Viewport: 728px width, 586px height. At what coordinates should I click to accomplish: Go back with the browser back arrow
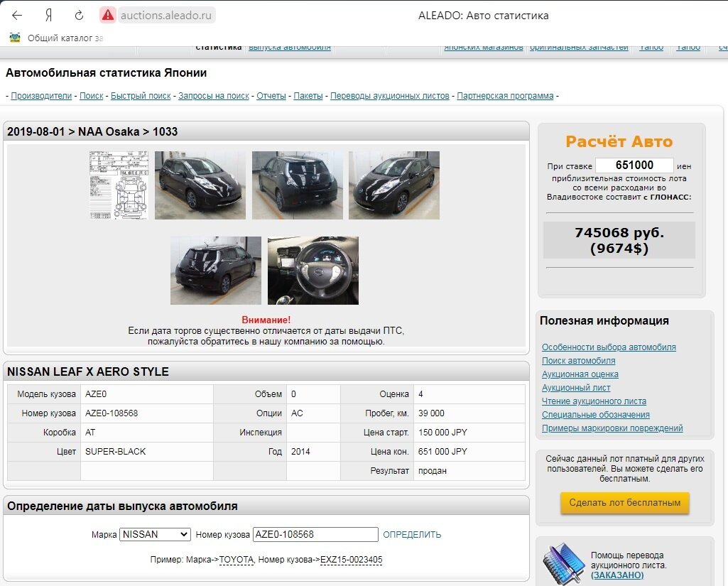pyautogui.click(x=17, y=16)
